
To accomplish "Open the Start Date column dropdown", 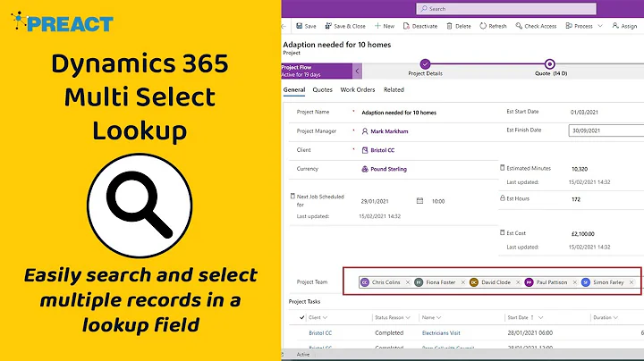I will tap(540, 317).
